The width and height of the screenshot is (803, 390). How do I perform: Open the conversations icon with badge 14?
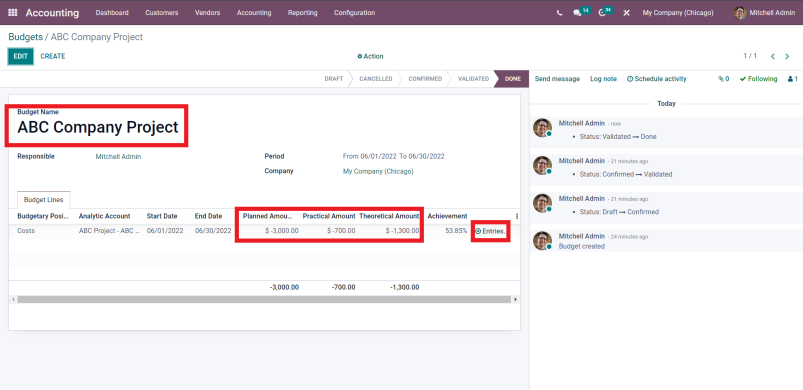tap(581, 12)
